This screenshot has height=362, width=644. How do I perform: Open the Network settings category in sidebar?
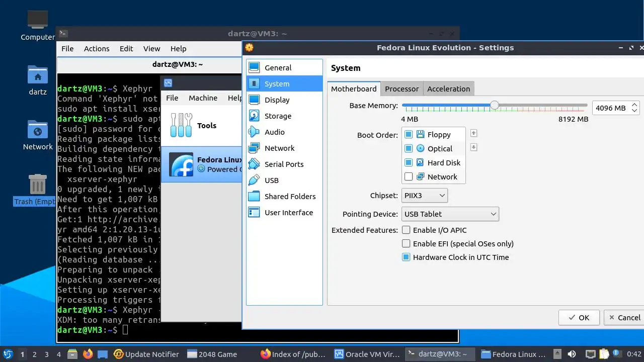click(x=284, y=148)
